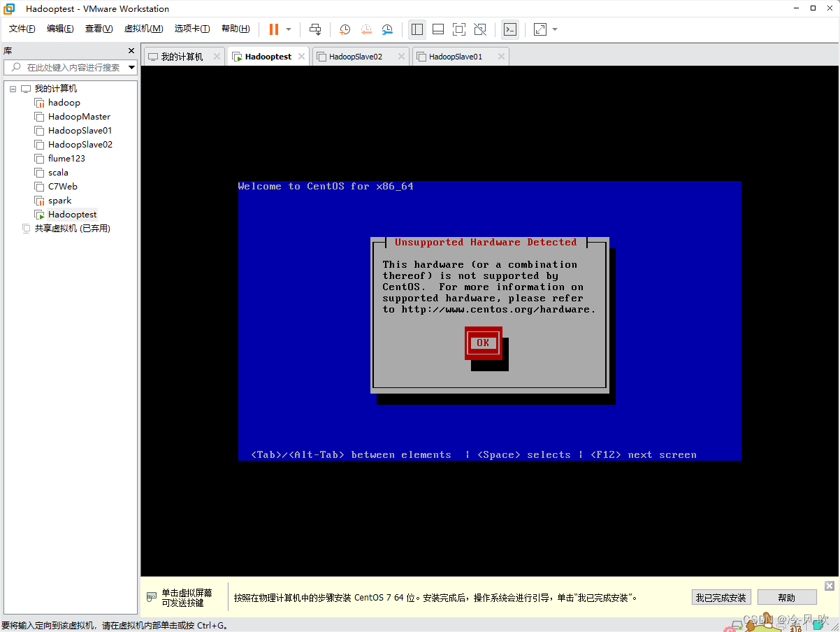
Task: Click the revert to snapshot icon
Action: 366,29
